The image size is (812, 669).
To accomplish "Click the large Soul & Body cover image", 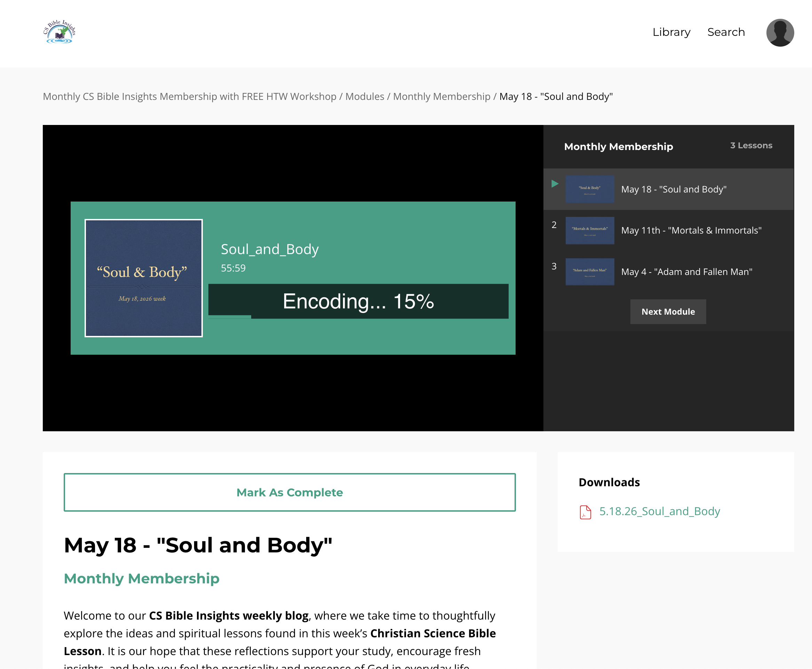I will point(144,278).
